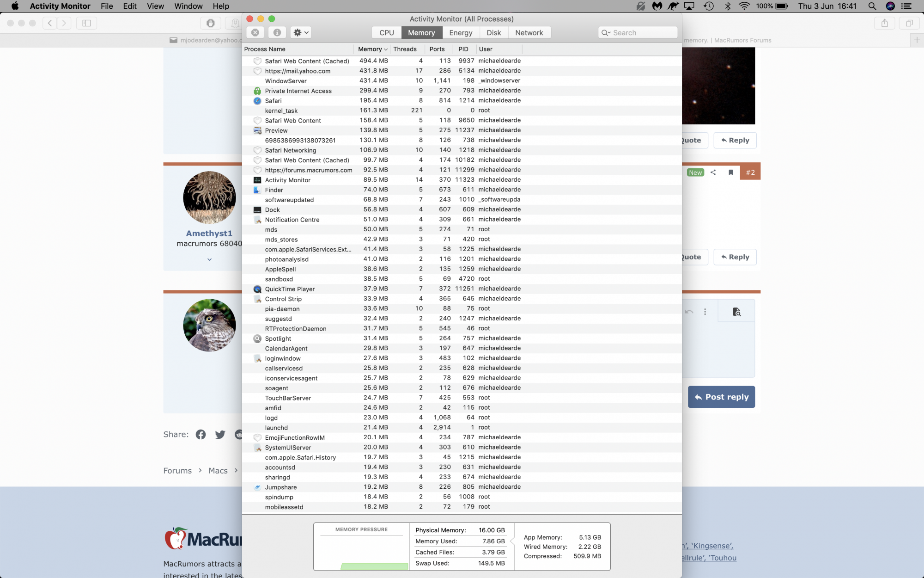924x578 pixels.
Task: Open the gear actions dropdown in Activity Monitor
Action: 301,32
